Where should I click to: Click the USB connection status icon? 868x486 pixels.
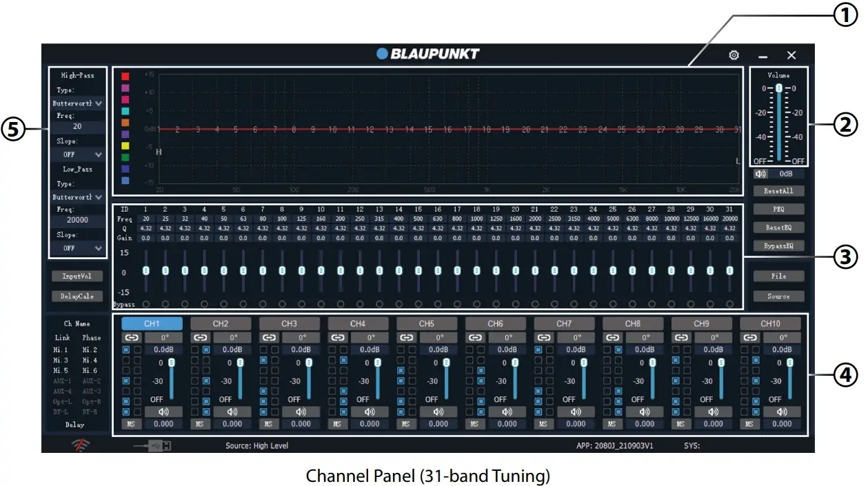click(x=152, y=446)
